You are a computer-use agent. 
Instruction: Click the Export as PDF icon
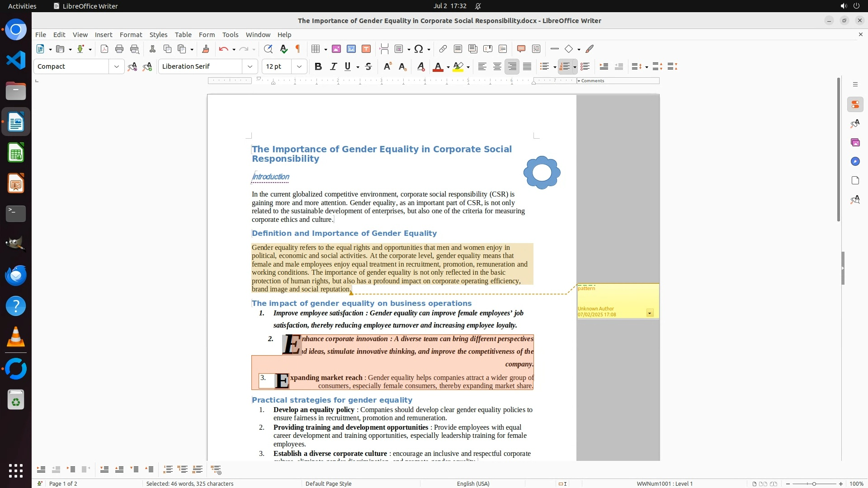pos(104,49)
